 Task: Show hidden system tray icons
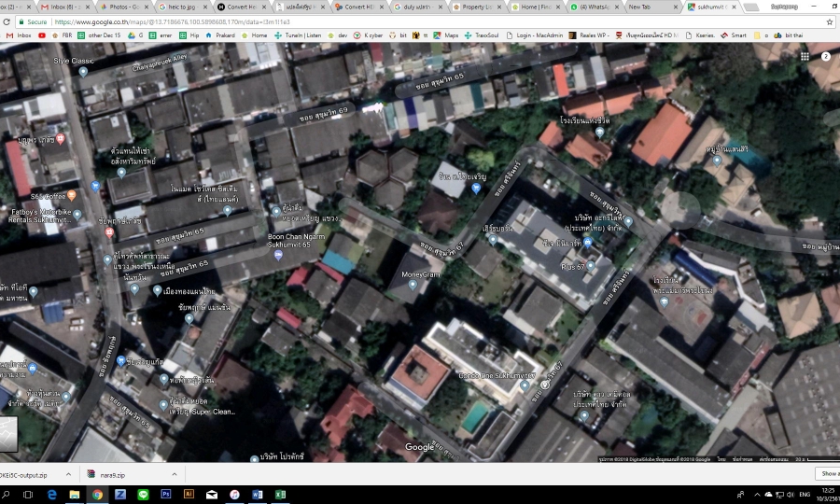(x=756, y=495)
